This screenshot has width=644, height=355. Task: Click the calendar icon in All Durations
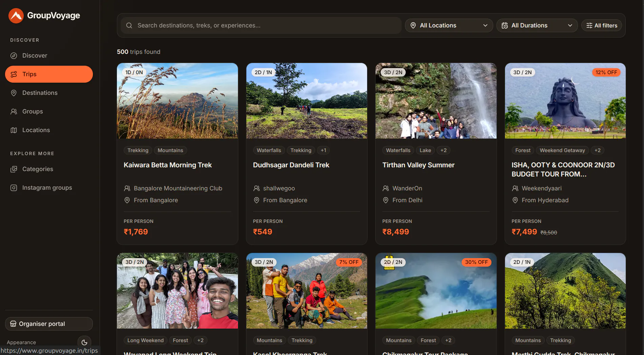(505, 25)
